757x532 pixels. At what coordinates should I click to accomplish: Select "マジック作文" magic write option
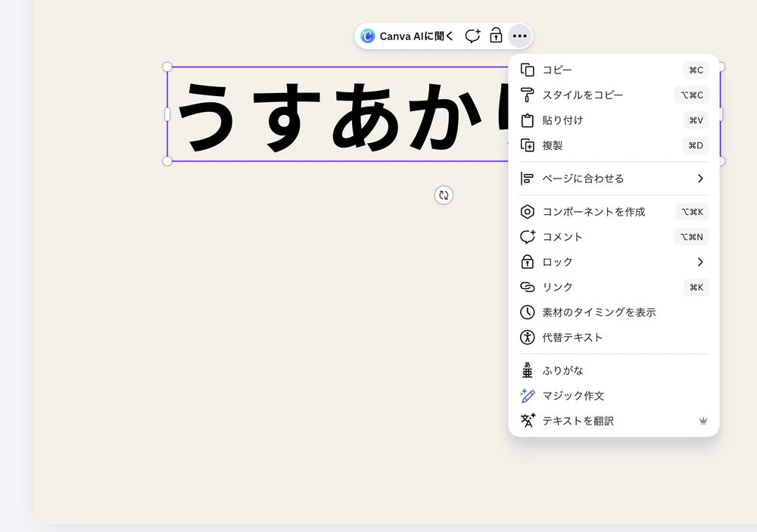[x=614, y=396]
